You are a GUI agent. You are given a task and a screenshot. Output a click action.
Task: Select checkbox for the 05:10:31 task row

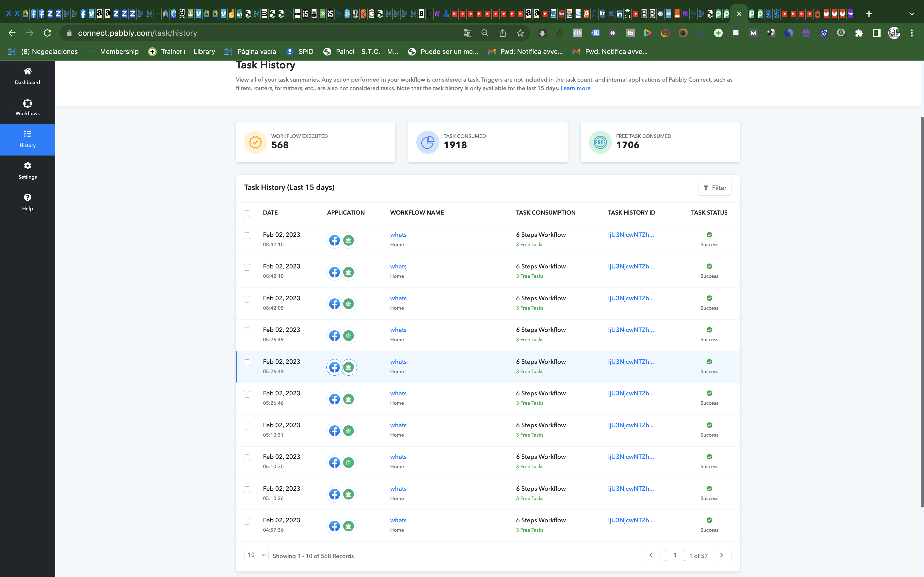(x=247, y=426)
